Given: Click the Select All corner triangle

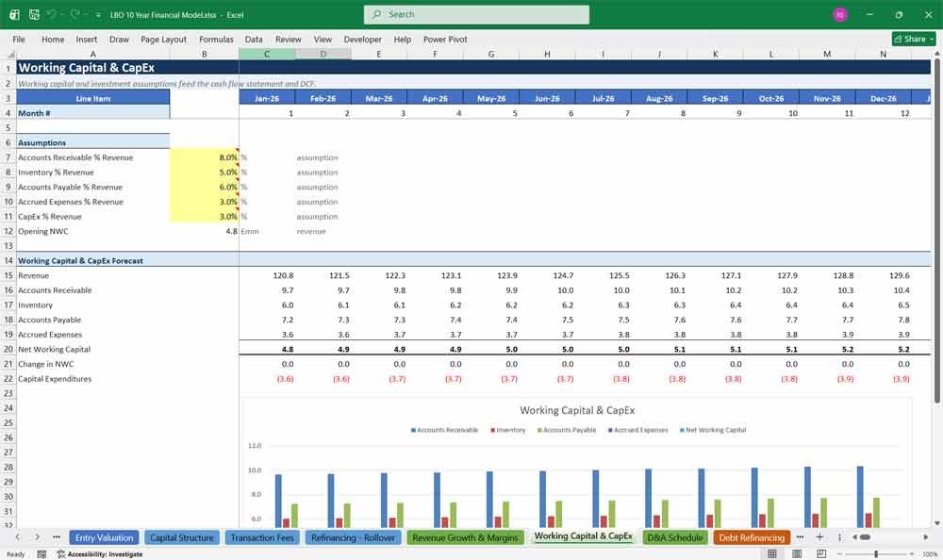Looking at the screenshot, I should point(10,54).
